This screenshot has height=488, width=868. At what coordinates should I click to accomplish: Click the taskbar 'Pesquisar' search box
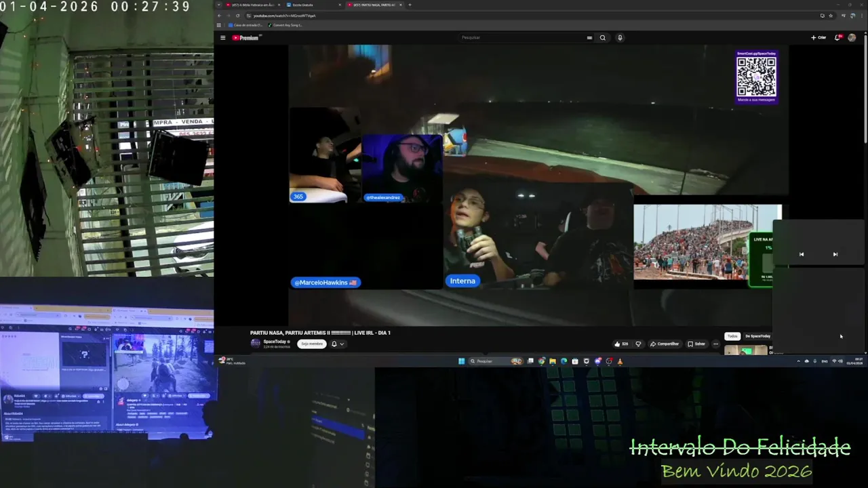[496, 361]
